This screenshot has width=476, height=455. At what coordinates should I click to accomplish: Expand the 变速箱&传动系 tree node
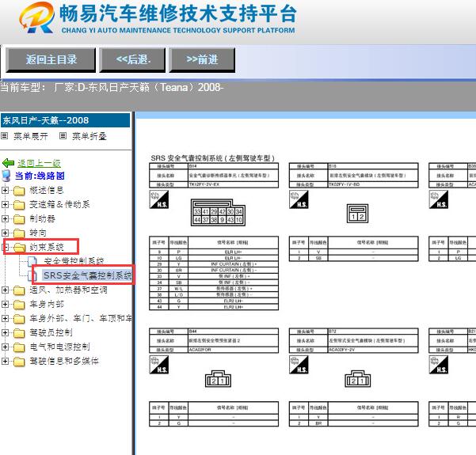5,204
